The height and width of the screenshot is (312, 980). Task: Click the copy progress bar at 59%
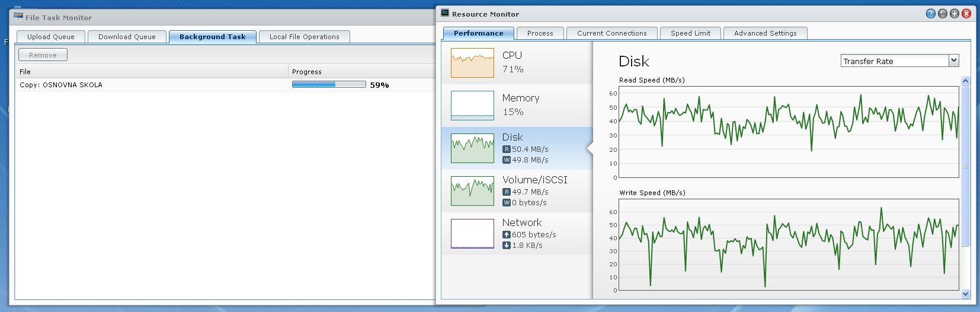(328, 85)
